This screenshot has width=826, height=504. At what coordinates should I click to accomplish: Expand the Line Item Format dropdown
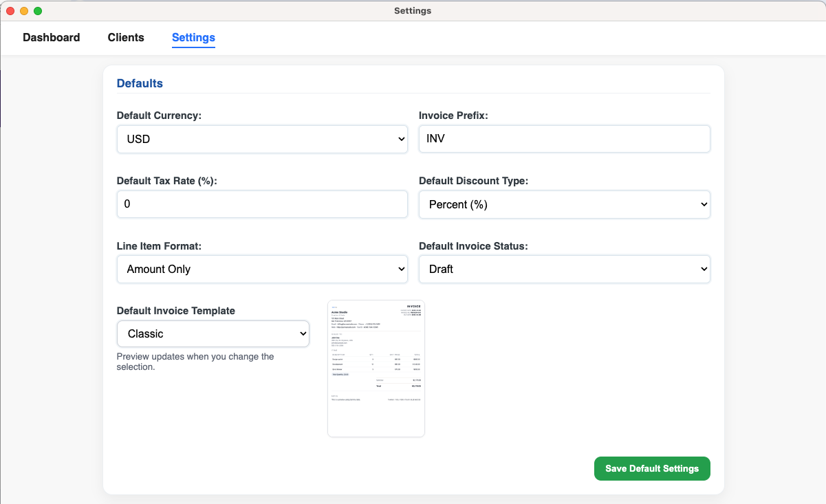(262, 269)
